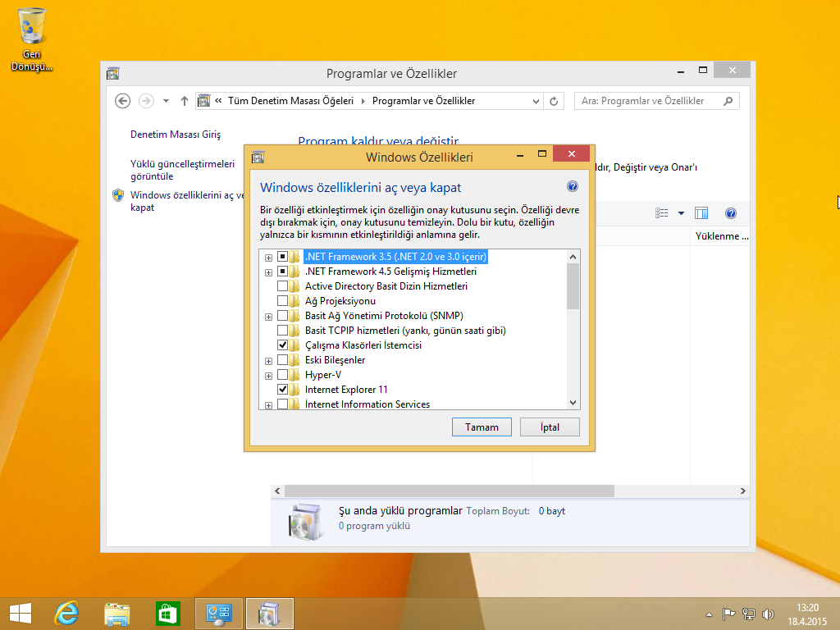Open volume speaker tray icon
This screenshot has height=630, width=840.
pos(768,614)
